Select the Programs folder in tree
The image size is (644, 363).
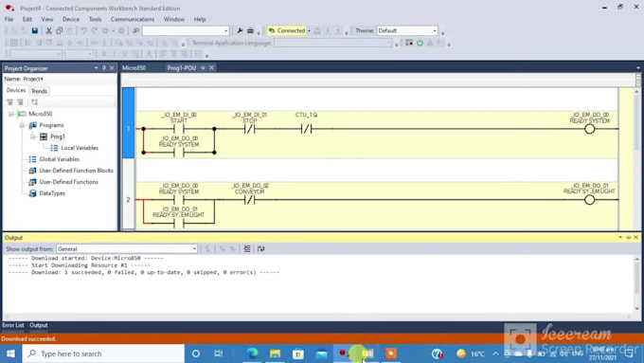[51, 125]
